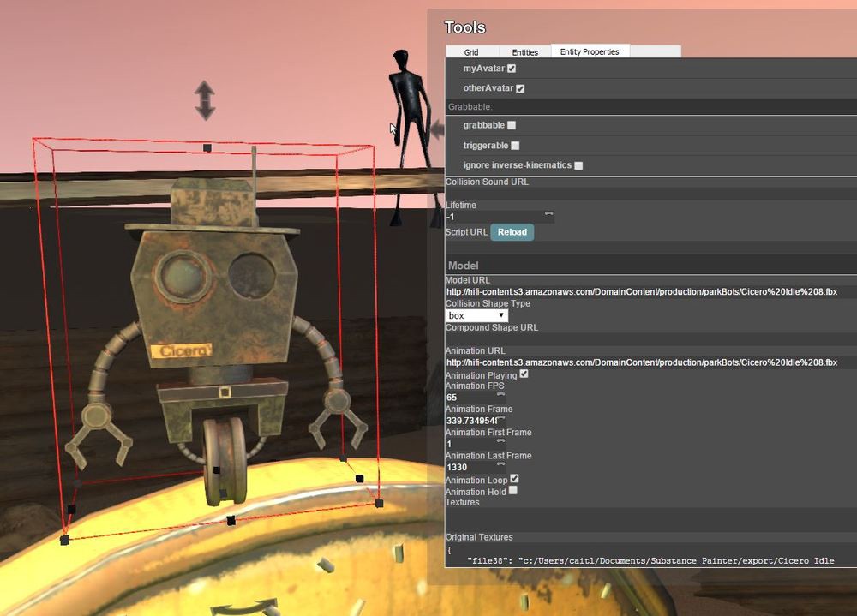Click the Model section heading
The height and width of the screenshot is (616, 857).
[463, 266]
